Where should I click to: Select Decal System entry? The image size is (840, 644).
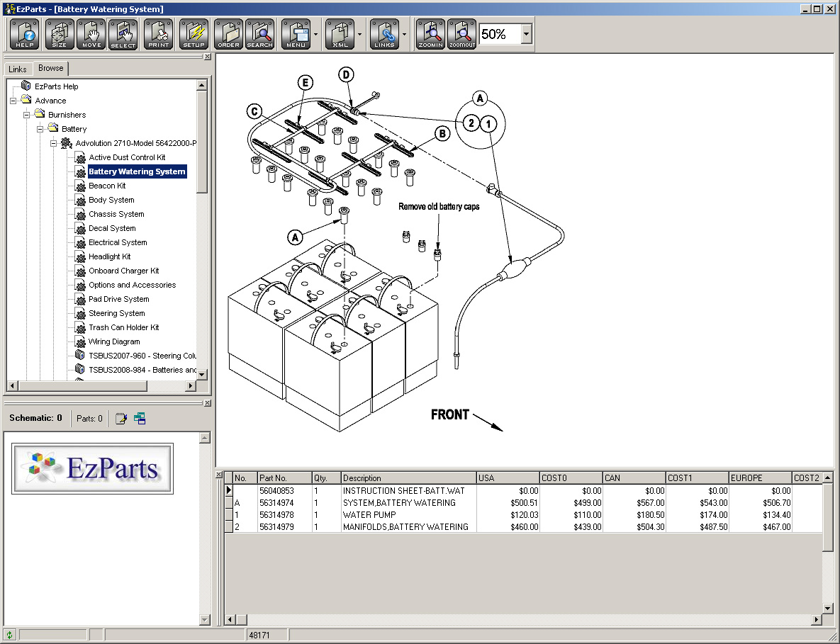tap(112, 228)
